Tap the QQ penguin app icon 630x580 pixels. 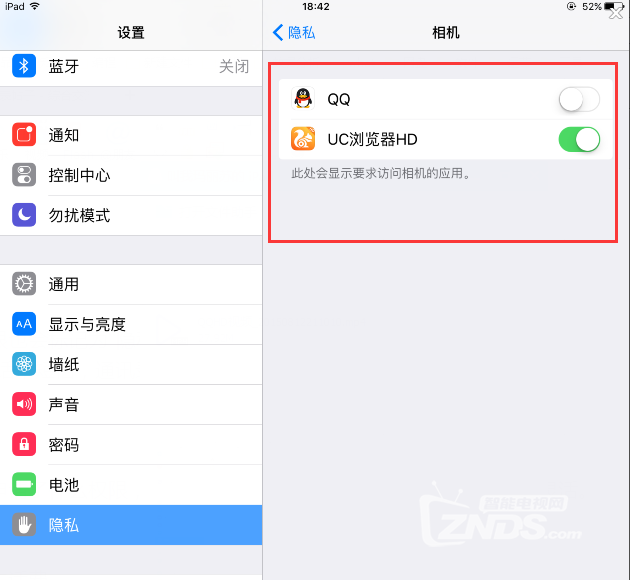click(x=303, y=98)
